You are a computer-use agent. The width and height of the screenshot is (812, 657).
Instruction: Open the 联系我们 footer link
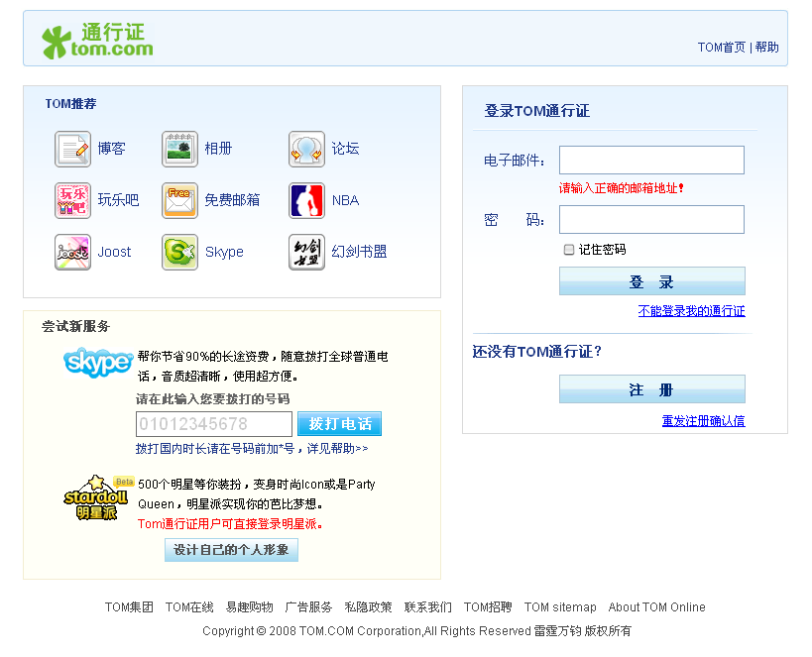427,606
